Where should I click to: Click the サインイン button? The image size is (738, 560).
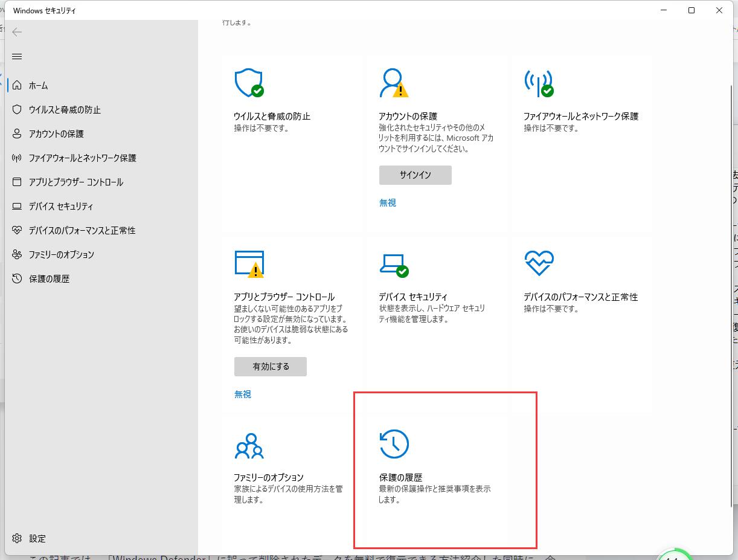tap(415, 175)
